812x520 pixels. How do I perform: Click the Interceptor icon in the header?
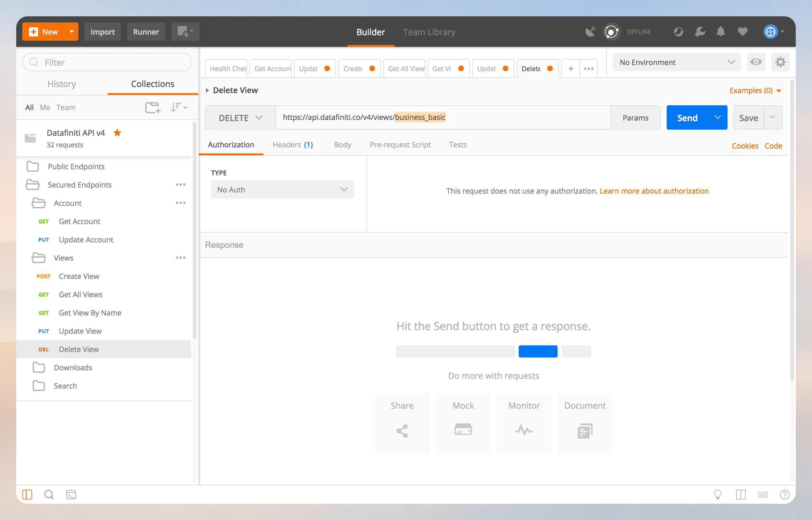(611, 31)
